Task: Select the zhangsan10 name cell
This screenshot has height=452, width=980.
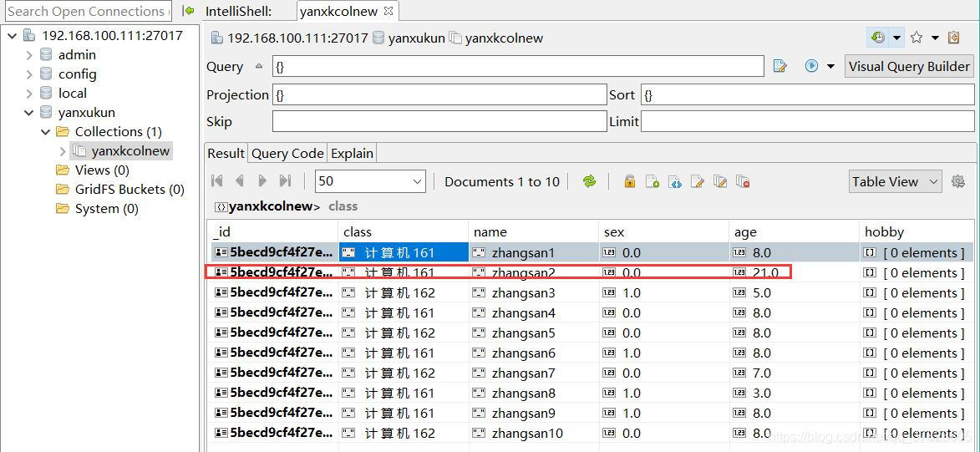Action: (x=533, y=434)
